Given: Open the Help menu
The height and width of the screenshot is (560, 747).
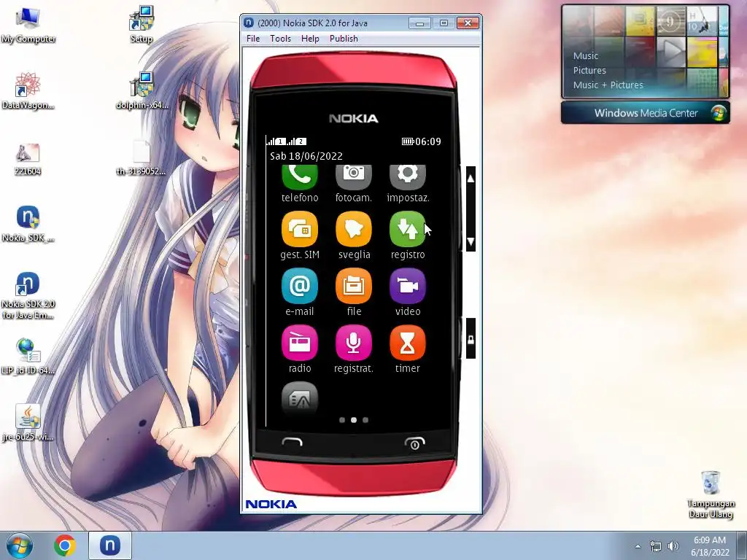Looking at the screenshot, I should point(310,39).
